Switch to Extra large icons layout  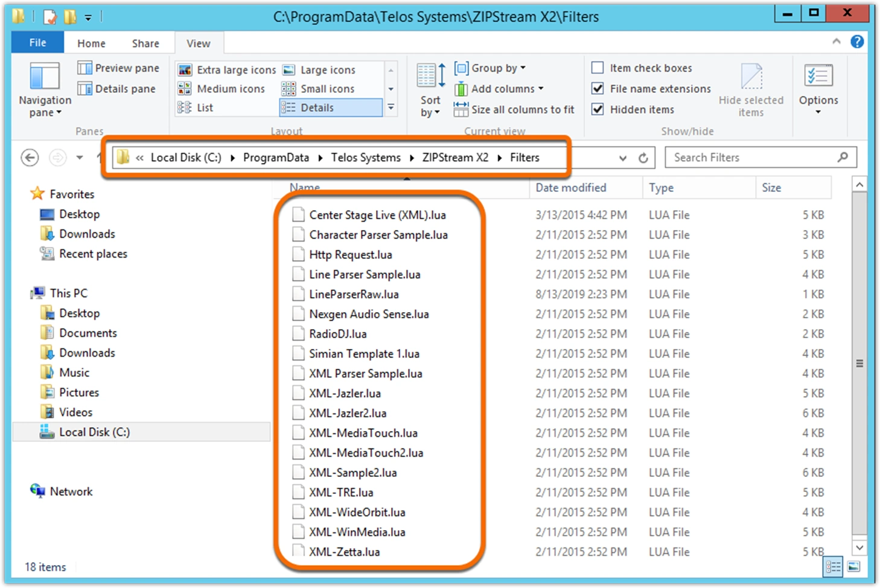pos(227,70)
